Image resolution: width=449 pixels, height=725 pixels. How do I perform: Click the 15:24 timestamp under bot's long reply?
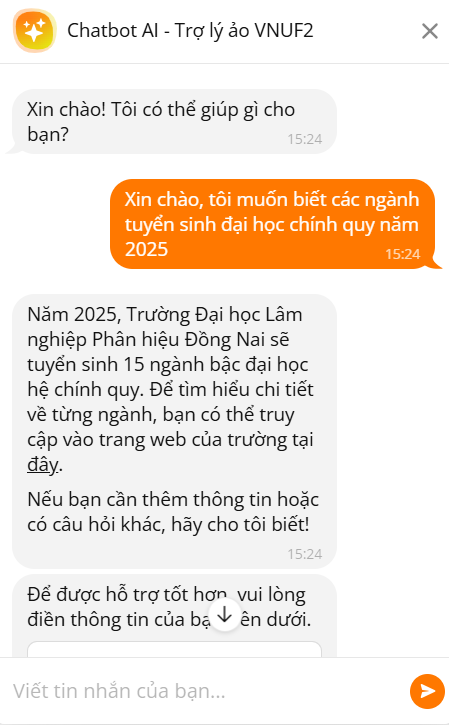(305, 554)
